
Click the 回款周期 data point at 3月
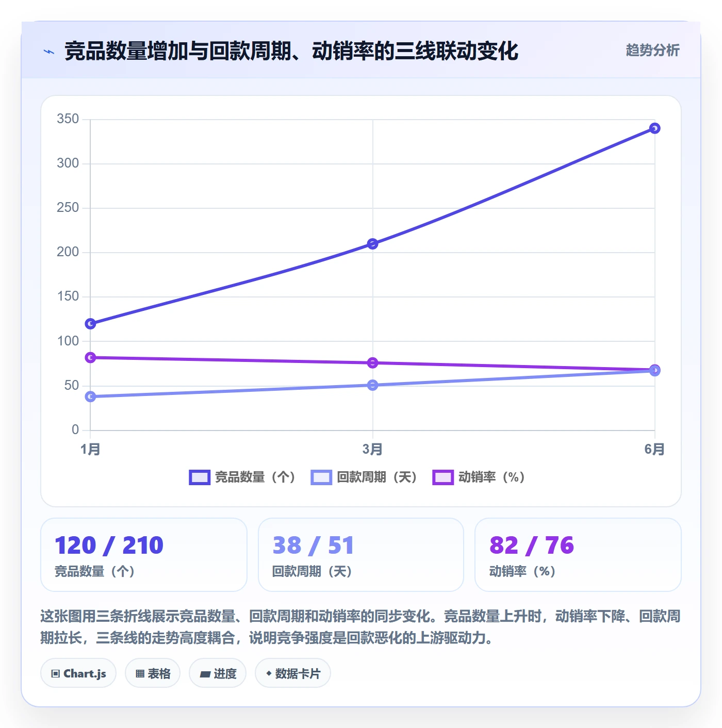372,385
